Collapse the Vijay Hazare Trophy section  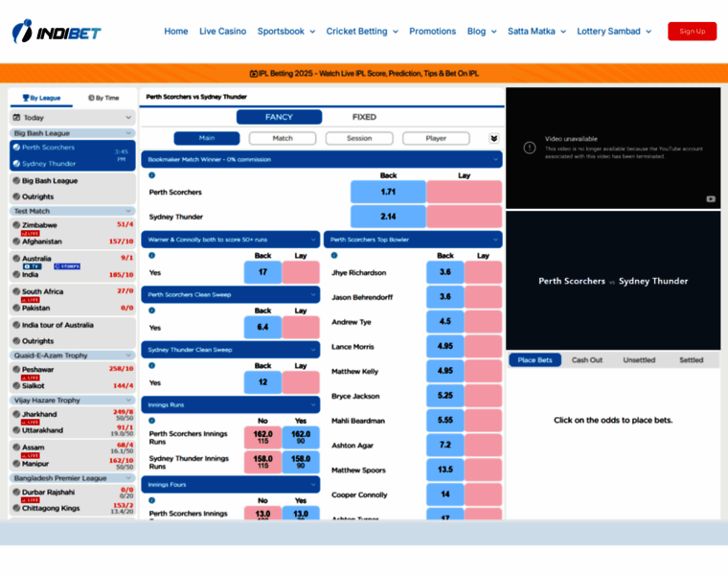[x=73, y=400]
